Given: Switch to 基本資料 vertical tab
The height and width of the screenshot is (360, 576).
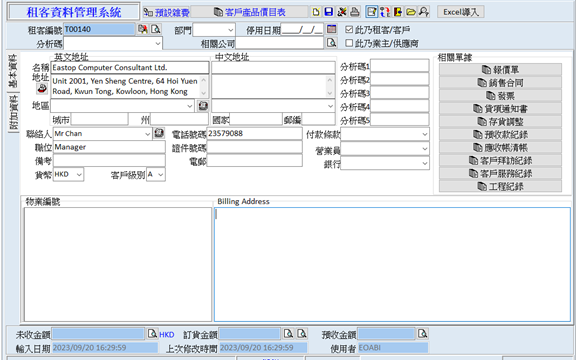Looking at the screenshot, I should click(x=13, y=71).
